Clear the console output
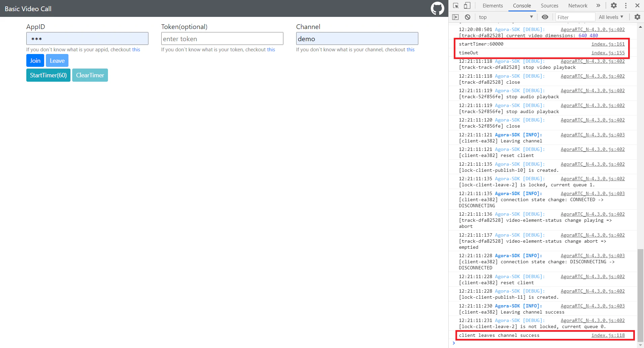This screenshot has width=644, height=348. coord(468,17)
